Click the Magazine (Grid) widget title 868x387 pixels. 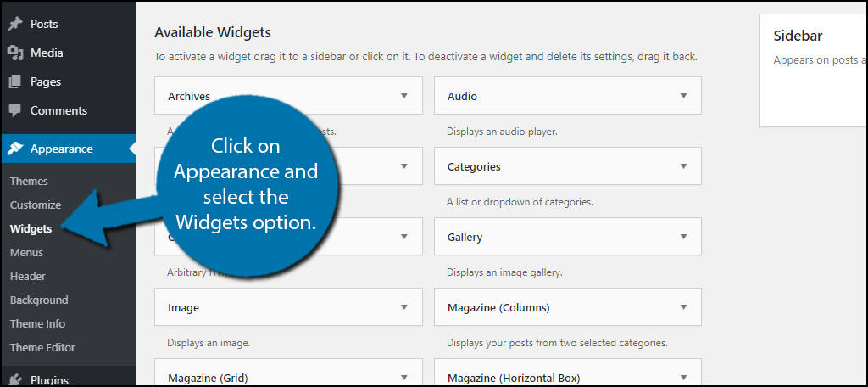[209, 379]
